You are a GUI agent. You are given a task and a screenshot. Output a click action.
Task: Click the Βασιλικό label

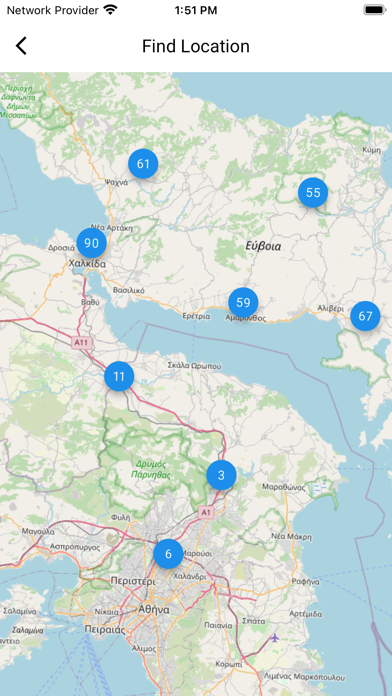click(129, 290)
